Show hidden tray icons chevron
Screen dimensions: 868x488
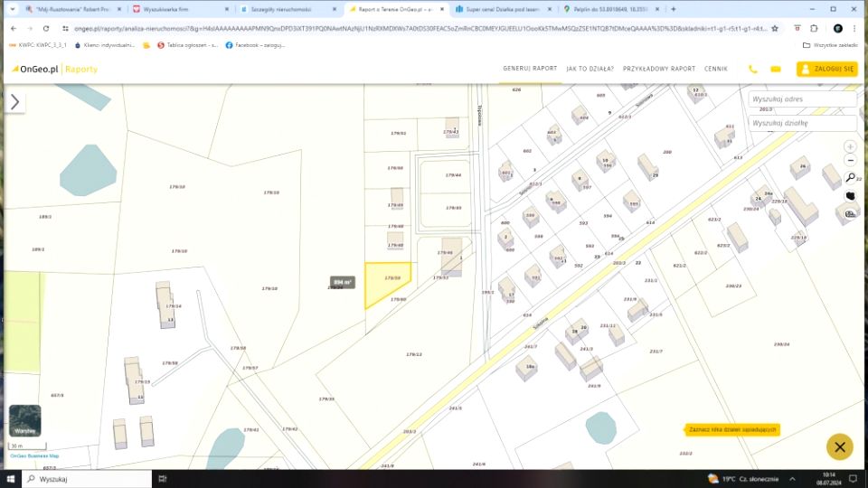coord(793,479)
